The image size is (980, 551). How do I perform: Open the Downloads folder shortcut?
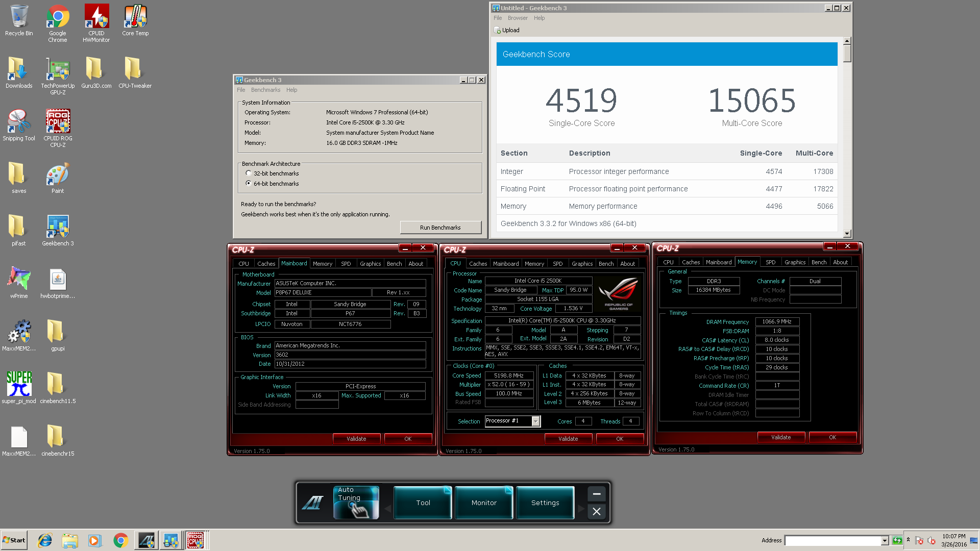click(19, 72)
